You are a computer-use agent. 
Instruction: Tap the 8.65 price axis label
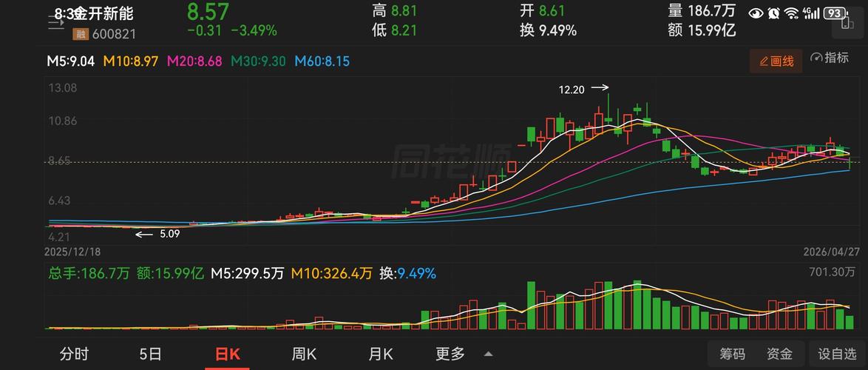(59, 161)
